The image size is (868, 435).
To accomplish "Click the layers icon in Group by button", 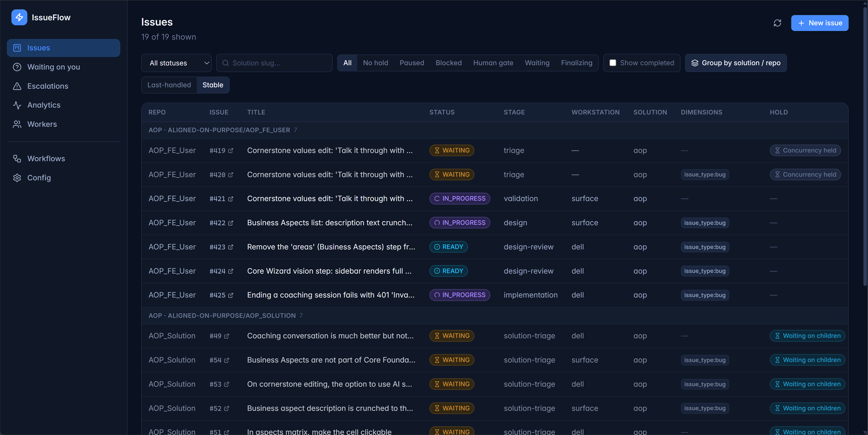I will 695,63.
